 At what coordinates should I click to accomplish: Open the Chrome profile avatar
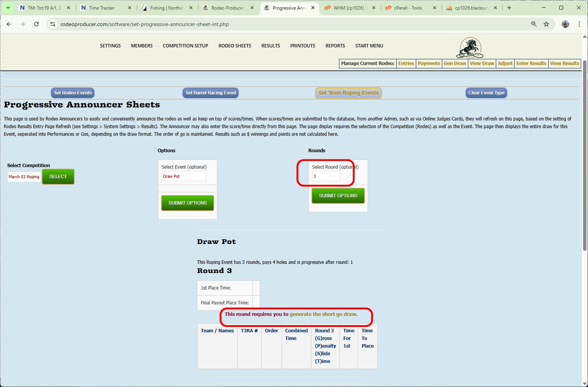coord(565,24)
